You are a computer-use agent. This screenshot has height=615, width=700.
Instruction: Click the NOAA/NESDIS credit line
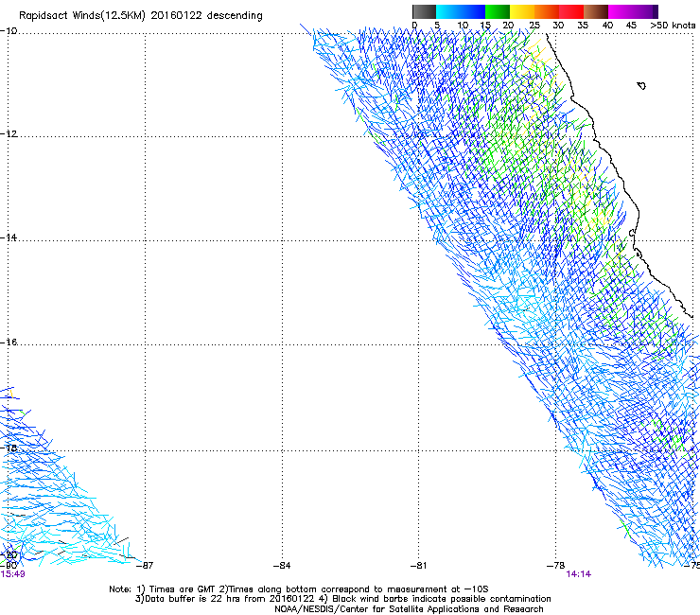(x=409, y=609)
